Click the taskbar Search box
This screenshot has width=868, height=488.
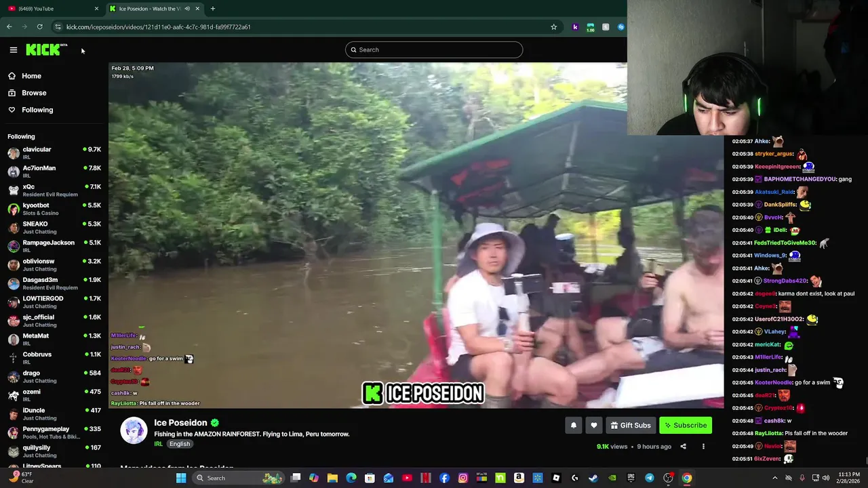[x=237, y=478]
